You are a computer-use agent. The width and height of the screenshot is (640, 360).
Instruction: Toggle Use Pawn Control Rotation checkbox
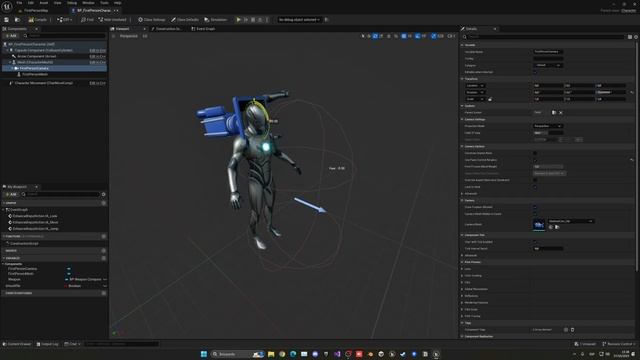click(535, 160)
